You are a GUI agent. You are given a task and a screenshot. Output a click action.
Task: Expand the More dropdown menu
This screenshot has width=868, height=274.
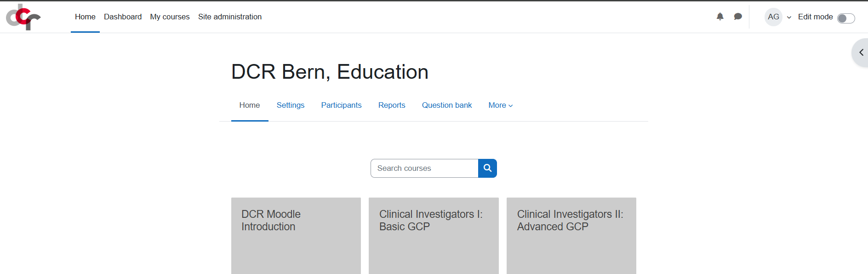[500, 105]
